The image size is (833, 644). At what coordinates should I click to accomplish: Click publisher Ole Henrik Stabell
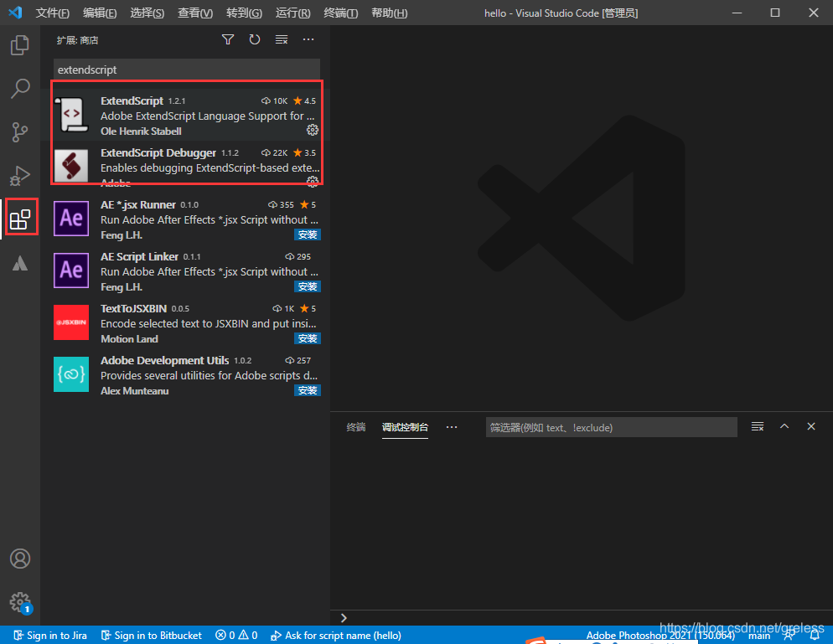pos(141,131)
